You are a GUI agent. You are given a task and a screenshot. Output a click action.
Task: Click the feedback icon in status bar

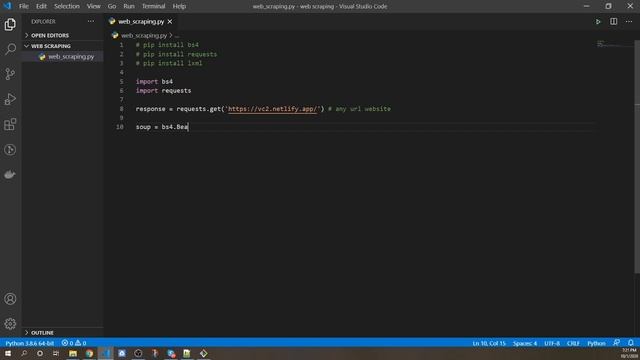pos(617,343)
